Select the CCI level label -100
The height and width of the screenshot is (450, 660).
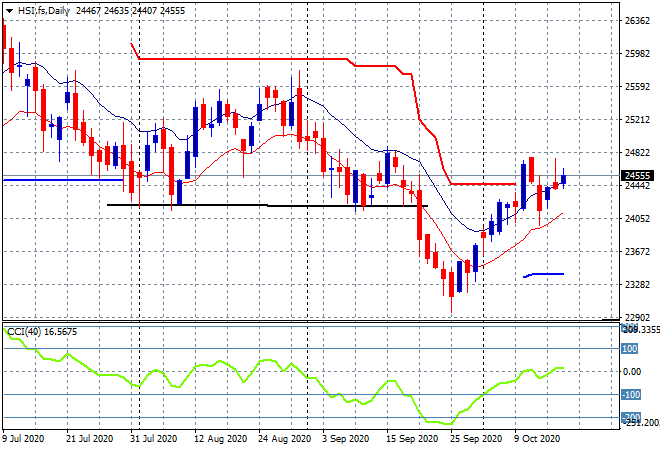(x=631, y=395)
